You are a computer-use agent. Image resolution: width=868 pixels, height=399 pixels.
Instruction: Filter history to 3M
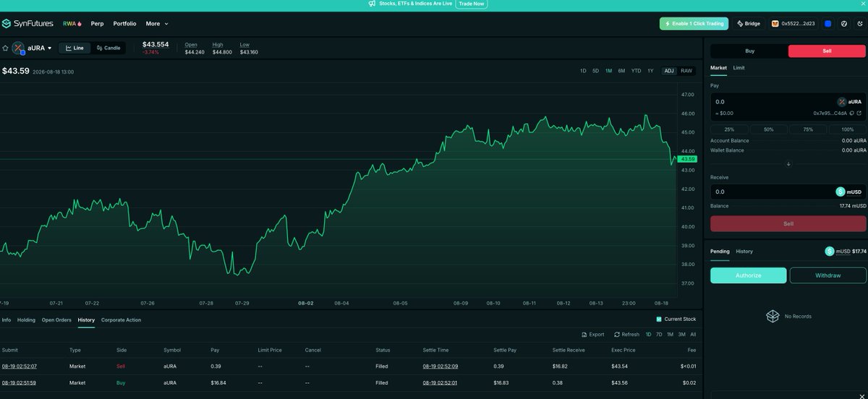coord(681,335)
